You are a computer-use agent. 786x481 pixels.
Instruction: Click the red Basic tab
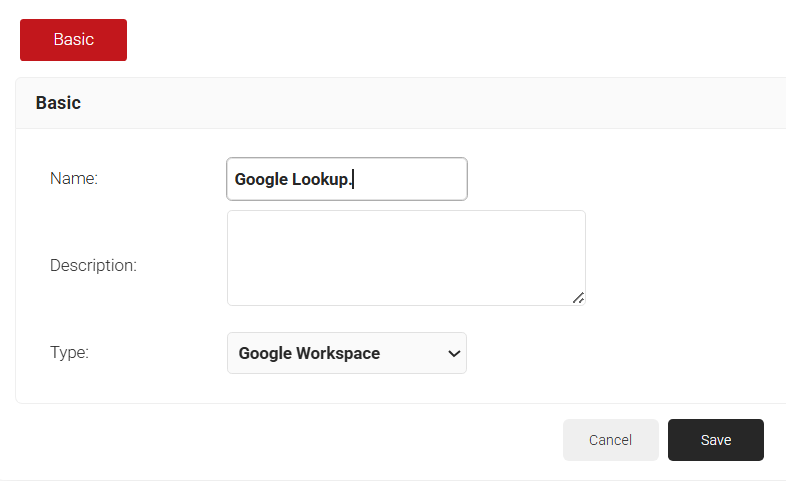[73, 40]
